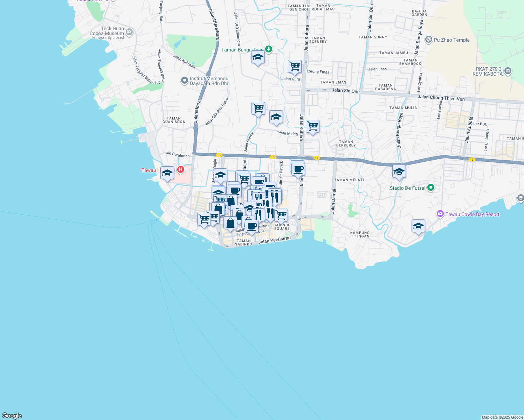Viewport: 524px width, 420px height.
Task: Click the shopping bag marker above Taman Sabindo
Action: point(230,224)
